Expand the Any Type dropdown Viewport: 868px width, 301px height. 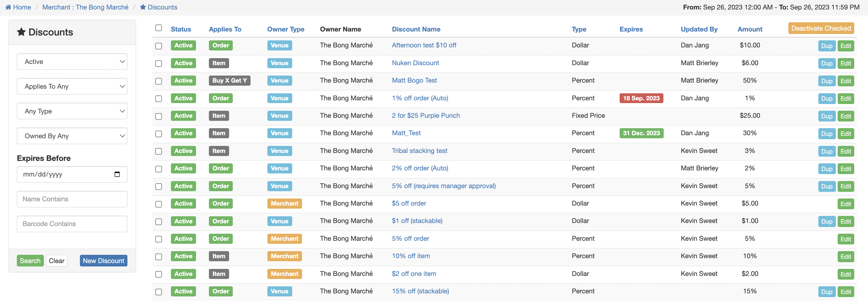[x=72, y=111]
